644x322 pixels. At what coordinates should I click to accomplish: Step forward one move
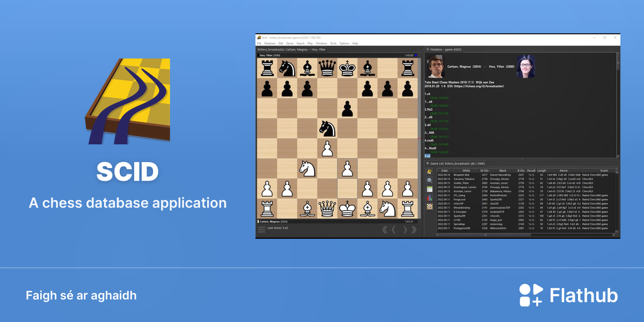coord(405,230)
